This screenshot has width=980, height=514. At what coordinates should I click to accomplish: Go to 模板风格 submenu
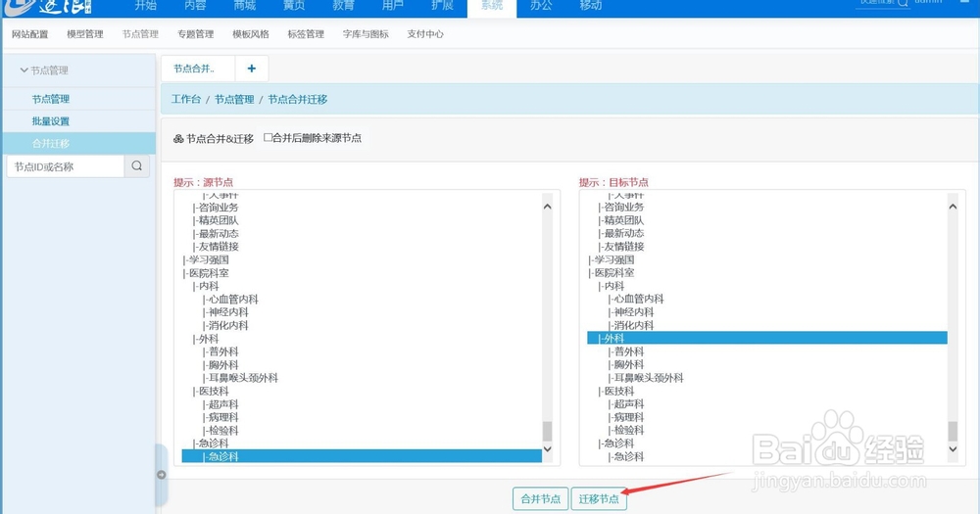pos(251,34)
